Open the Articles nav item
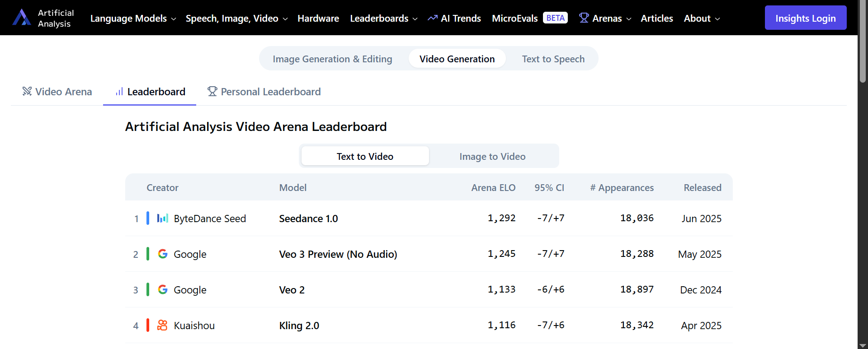This screenshot has height=349, width=868. coord(657,19)
